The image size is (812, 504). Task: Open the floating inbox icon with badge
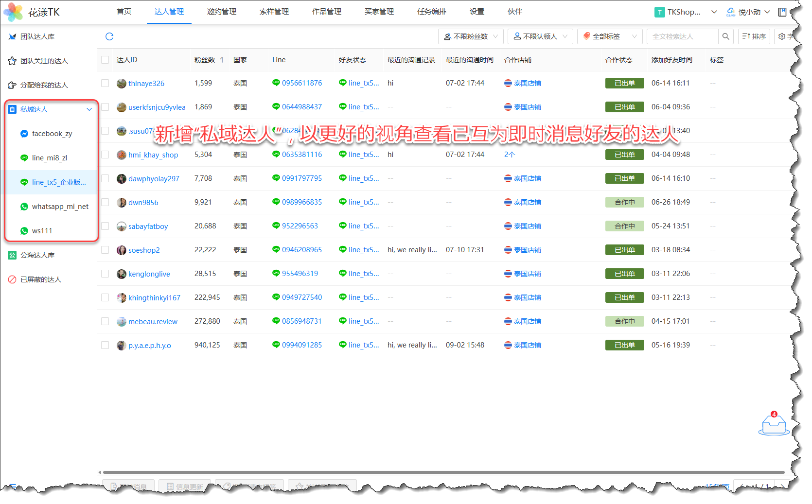[x=774, y=424]
